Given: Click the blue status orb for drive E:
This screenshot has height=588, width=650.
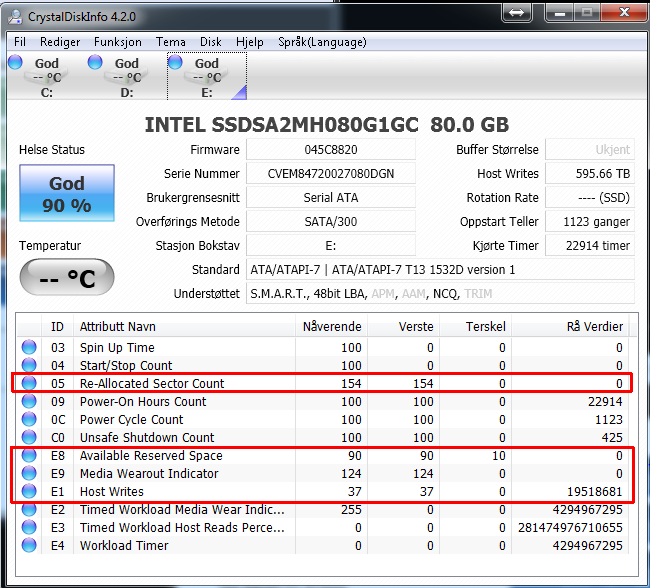Looking at the screenshot, I should [175, 62].
